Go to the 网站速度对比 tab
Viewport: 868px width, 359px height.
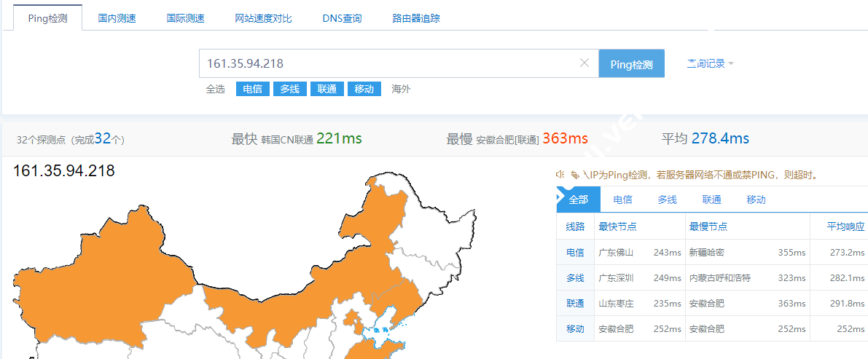(264, 18)
